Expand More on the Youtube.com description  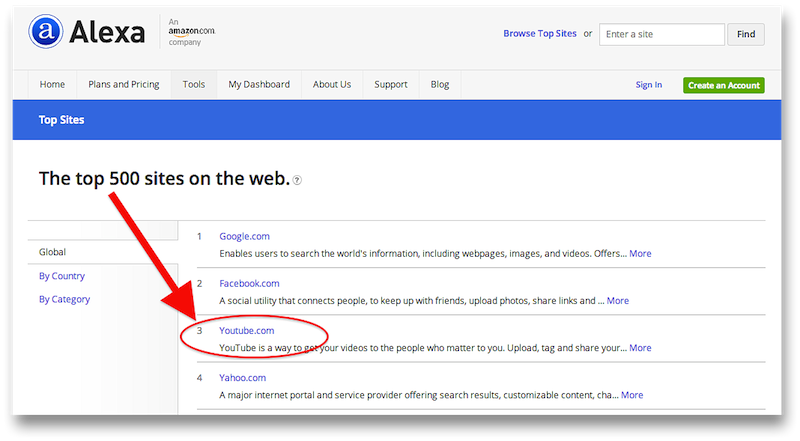[x=640, y=348]
